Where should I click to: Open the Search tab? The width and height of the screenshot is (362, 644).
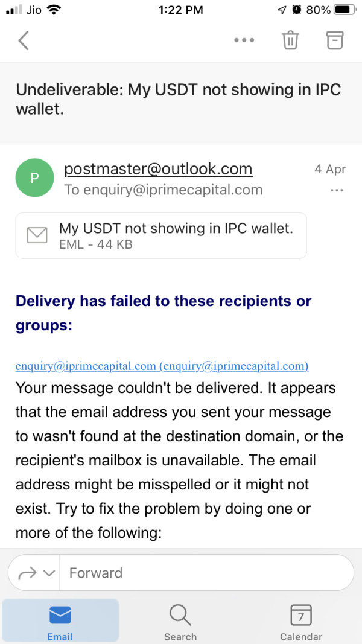[x=180, y=623]
